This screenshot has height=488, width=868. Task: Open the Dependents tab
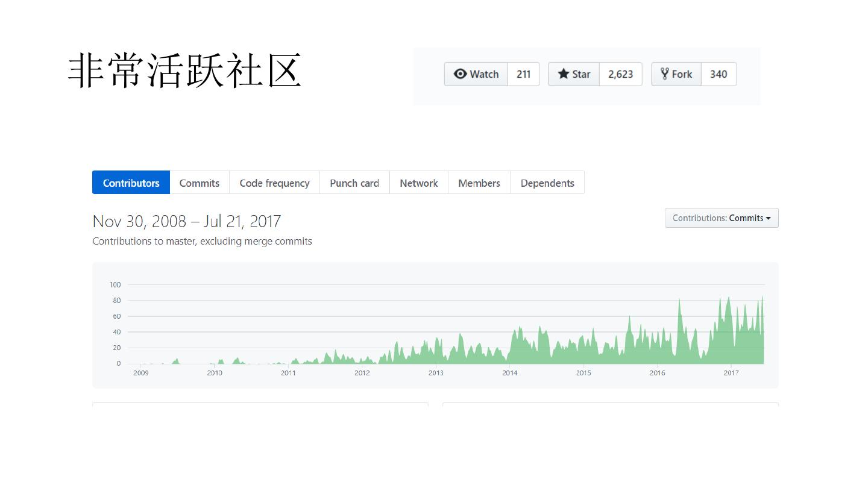547,183
